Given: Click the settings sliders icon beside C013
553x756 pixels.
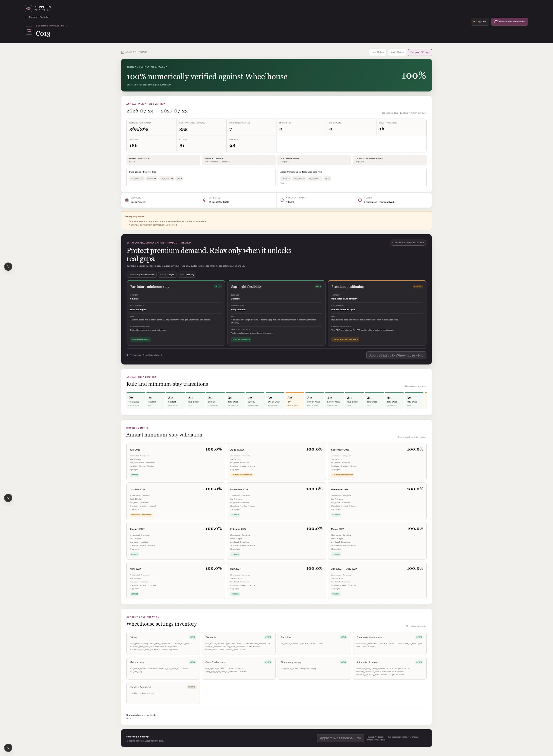Looking at the screenshot, I should coord(29,31).
